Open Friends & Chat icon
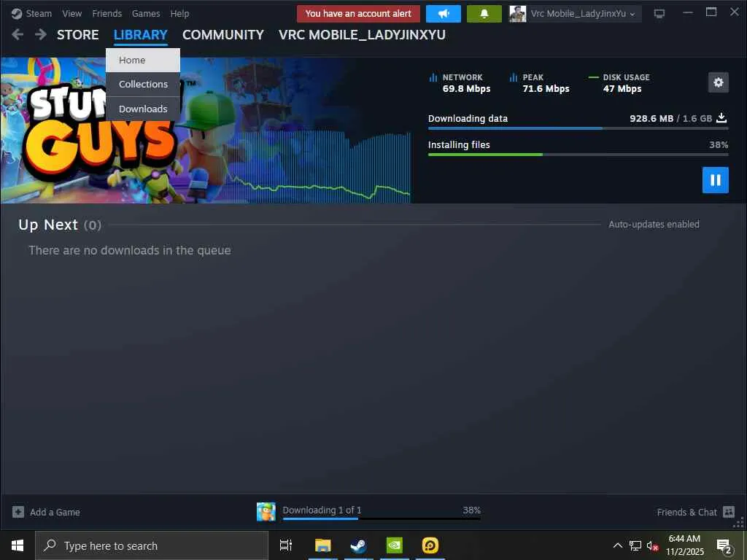The height and width of the screenshot is (560, 747). [729, 512]
